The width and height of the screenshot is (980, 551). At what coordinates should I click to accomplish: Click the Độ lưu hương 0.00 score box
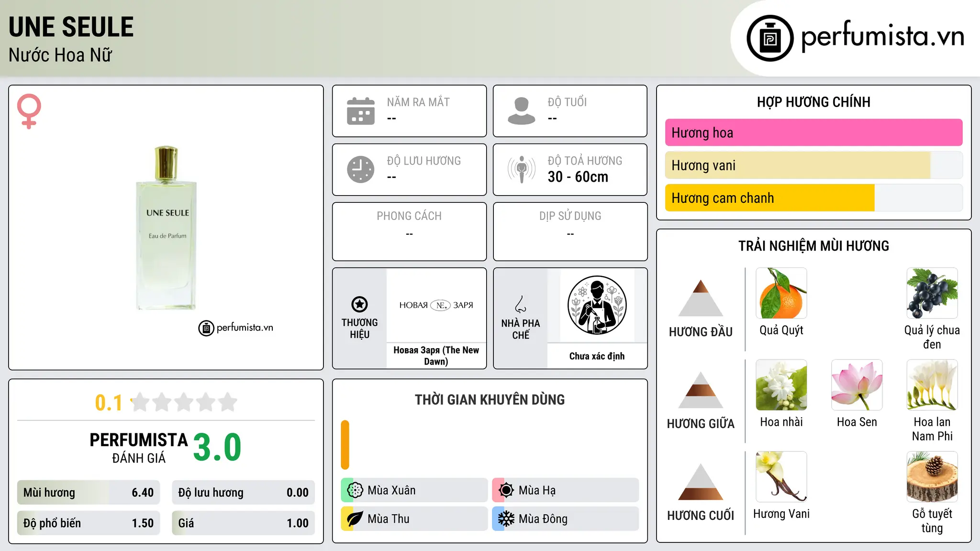point(243,493)
